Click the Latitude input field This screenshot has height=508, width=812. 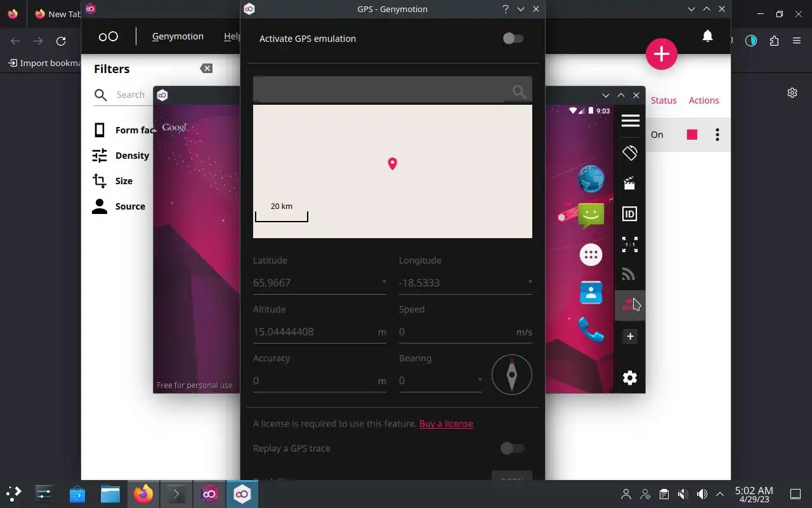[320, 283]
